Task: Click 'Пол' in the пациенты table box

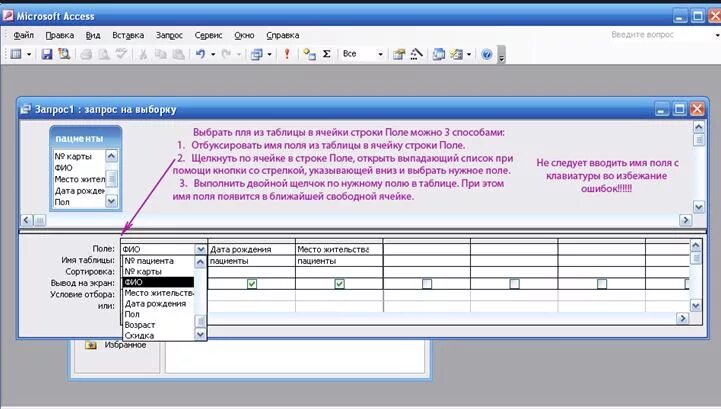Action: coord(62,202)
